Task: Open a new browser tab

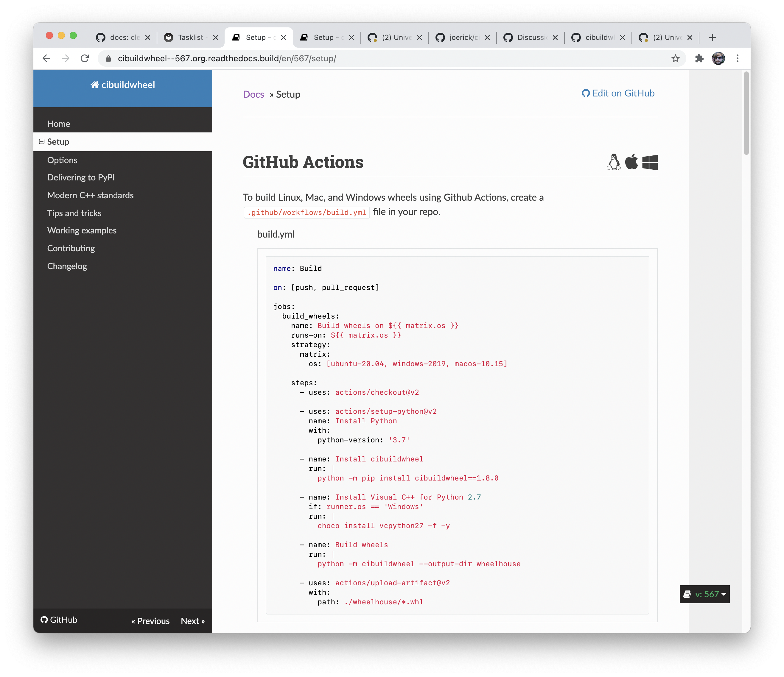Action: [x=713, y=38]
